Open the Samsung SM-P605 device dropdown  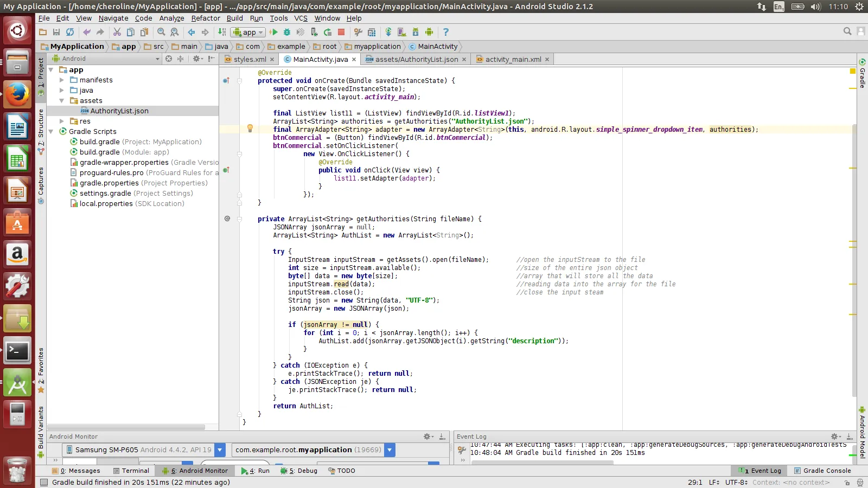pos(220,450)
